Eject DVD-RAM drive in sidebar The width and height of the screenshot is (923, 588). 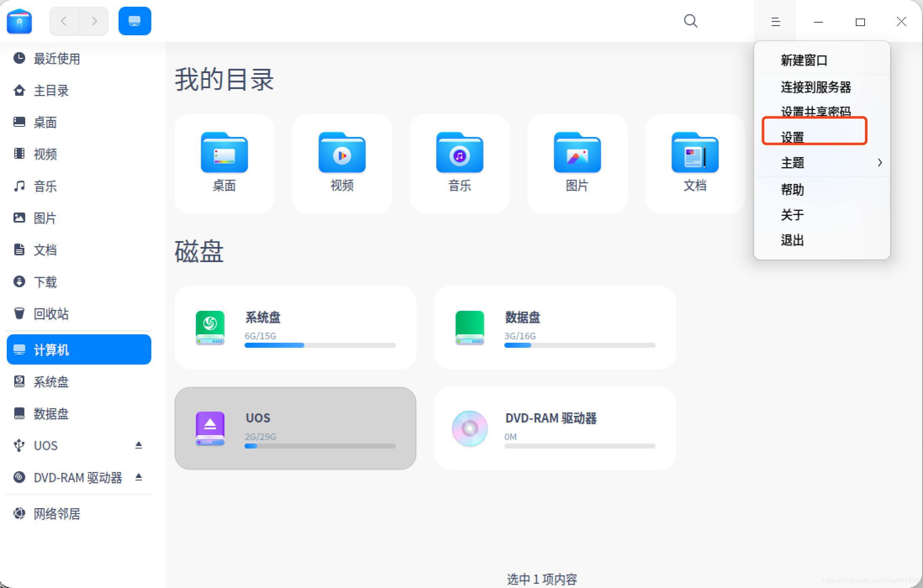[x=139, y=477]
